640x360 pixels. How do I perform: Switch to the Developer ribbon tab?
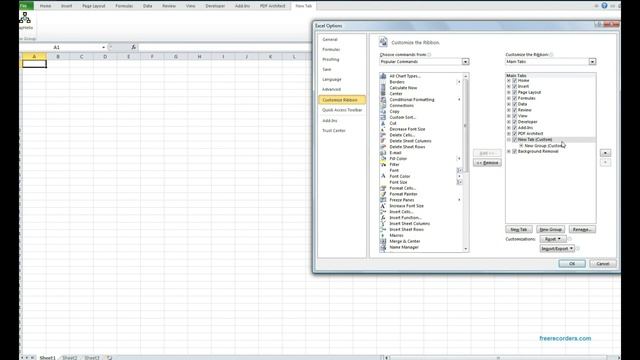click(215, 6)
